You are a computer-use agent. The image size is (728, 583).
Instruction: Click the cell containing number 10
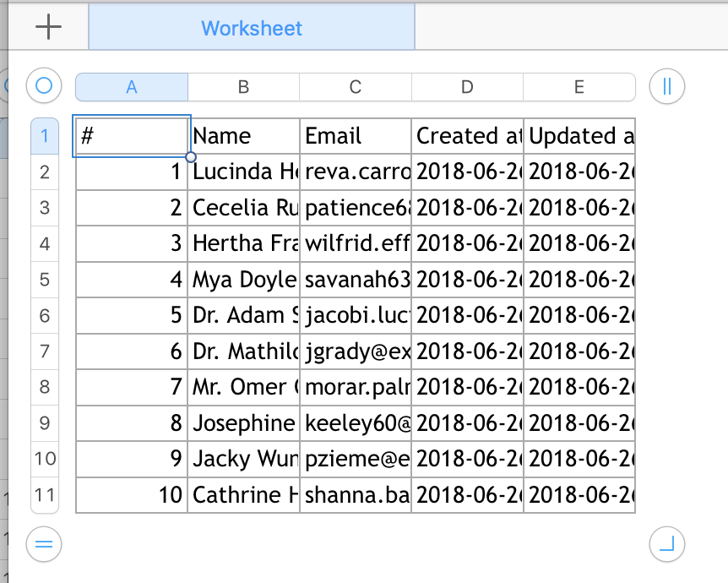coord(133,495)
